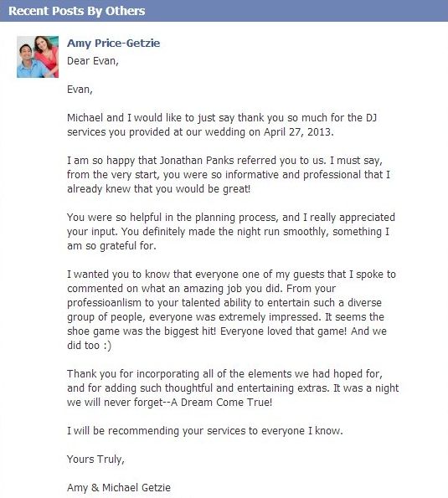This screenshot has height=498, width=448.
Task: Click the 'A Dream Come True!' phrase
Action: tap(222, 403)
